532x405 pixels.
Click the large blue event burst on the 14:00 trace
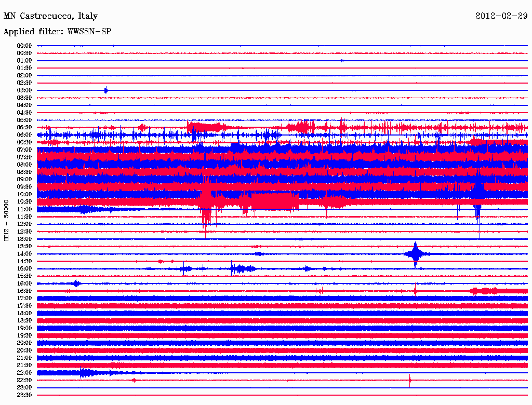point(416,254)
